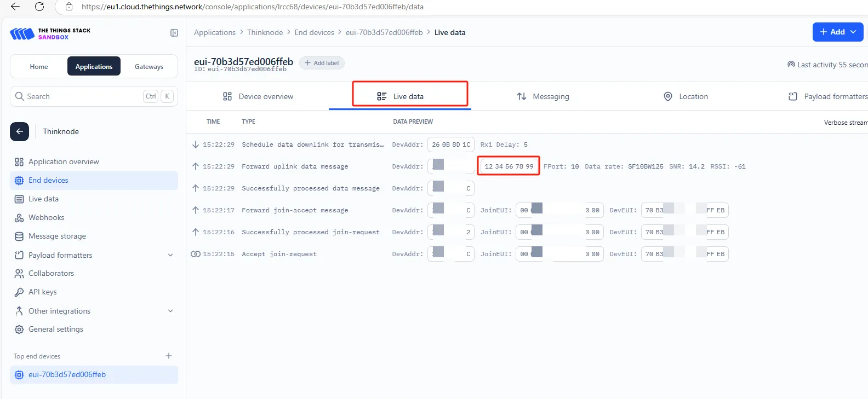This screenshot has width=868, height=399.
Task: Click the back arrow beside Thinknode
Action: tap(19, 131)
